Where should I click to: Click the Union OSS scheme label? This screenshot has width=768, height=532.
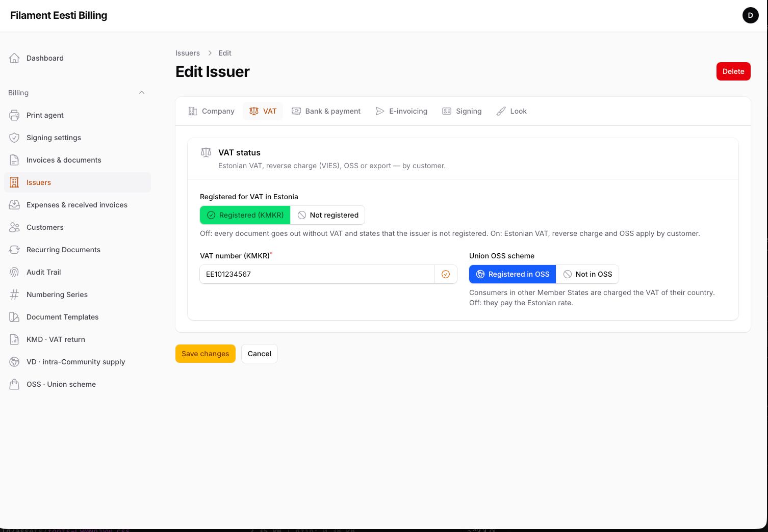pyautogui.click(x=502, y=256)
